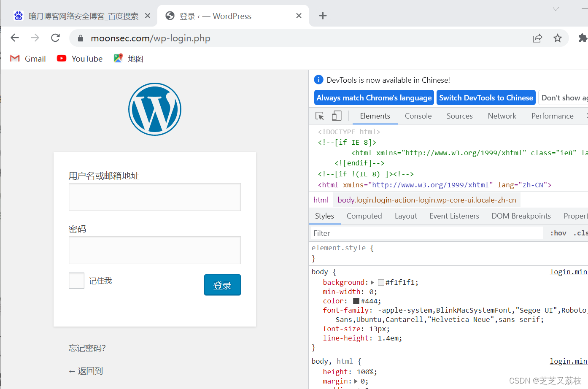
Task: Share this page using the share icon
Action: pos(537,38)
